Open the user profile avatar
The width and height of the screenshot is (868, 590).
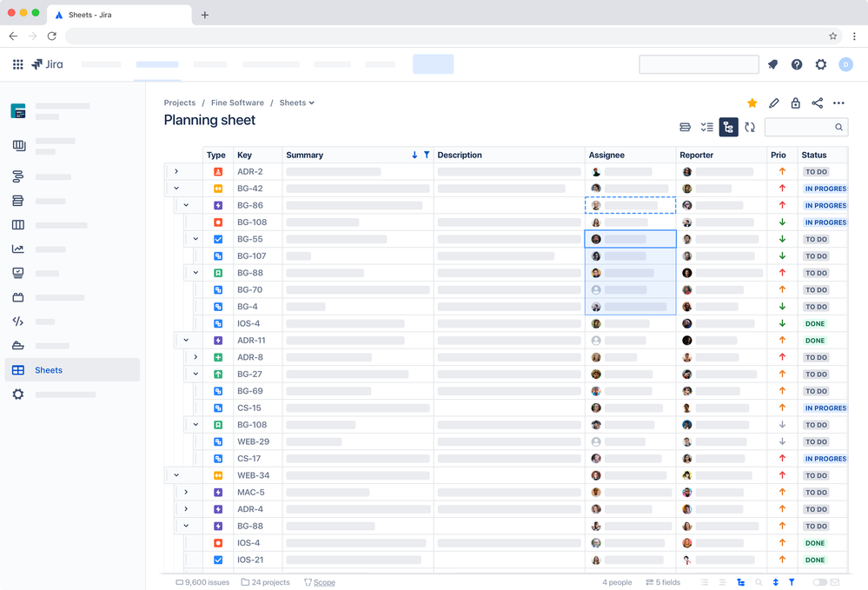(845, 65)
